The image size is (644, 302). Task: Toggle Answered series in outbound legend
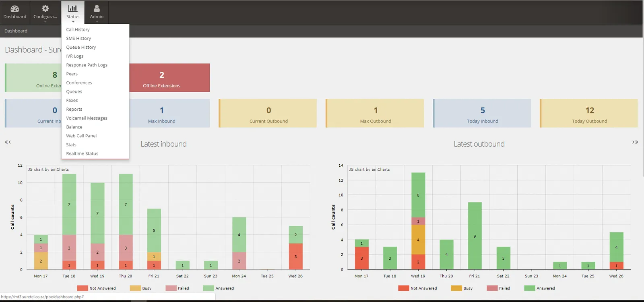[x=540, y=288]
